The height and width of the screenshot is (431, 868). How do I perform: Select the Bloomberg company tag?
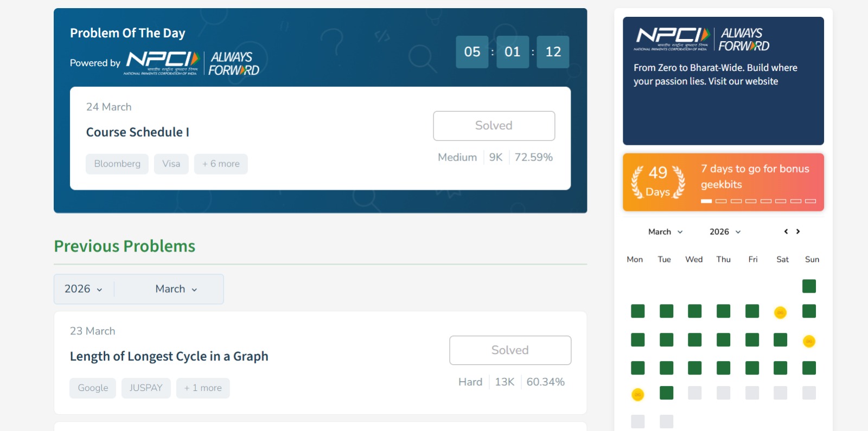[x=117, y=164]
